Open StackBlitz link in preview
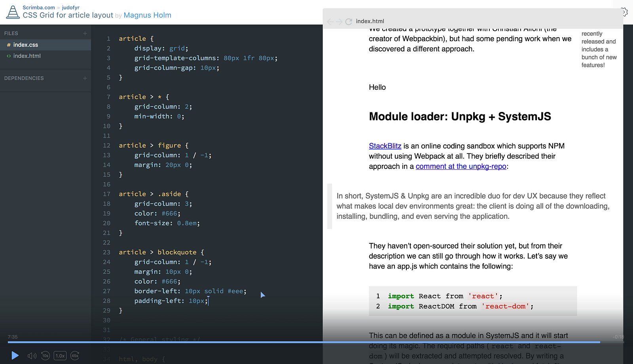The height and width of the screenshot is (364, 633). pyautogui.click(x=385, y=146)
